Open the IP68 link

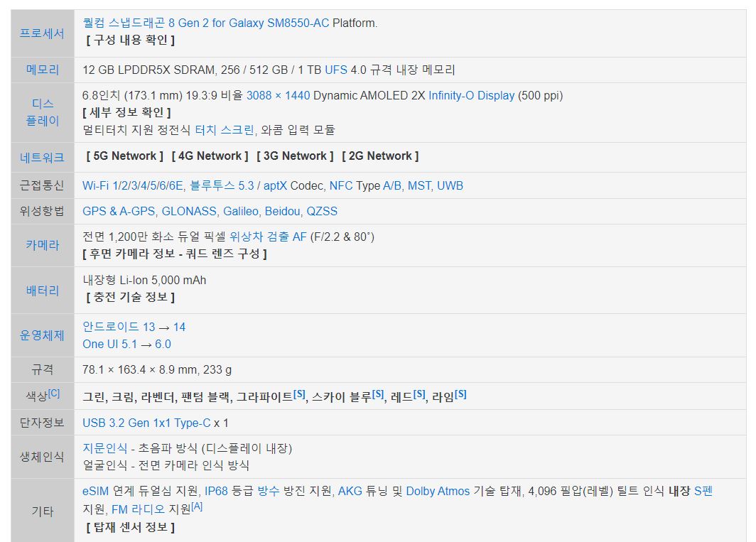click(x=216, y=492)
